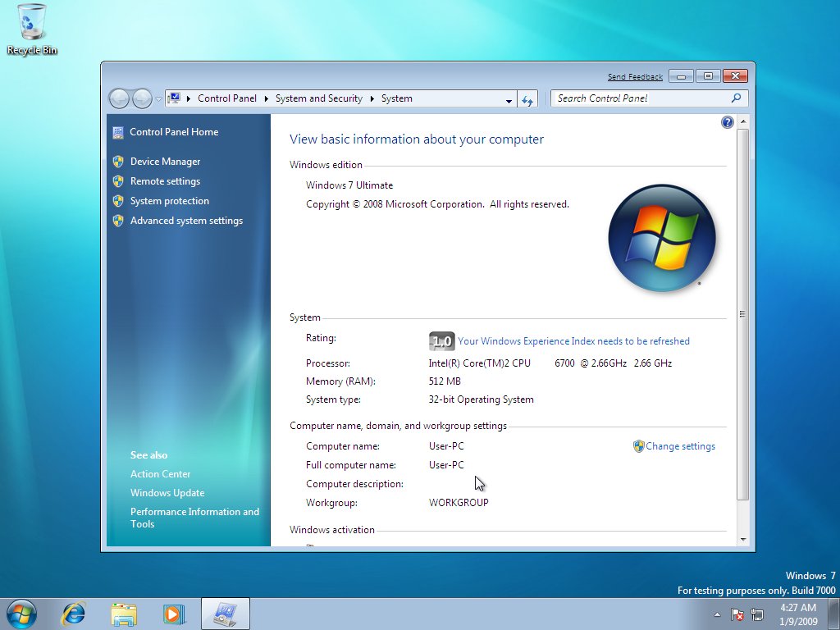Open Advanced system settings
Viewport: 840px width, 630px height.
pos(186,221)
